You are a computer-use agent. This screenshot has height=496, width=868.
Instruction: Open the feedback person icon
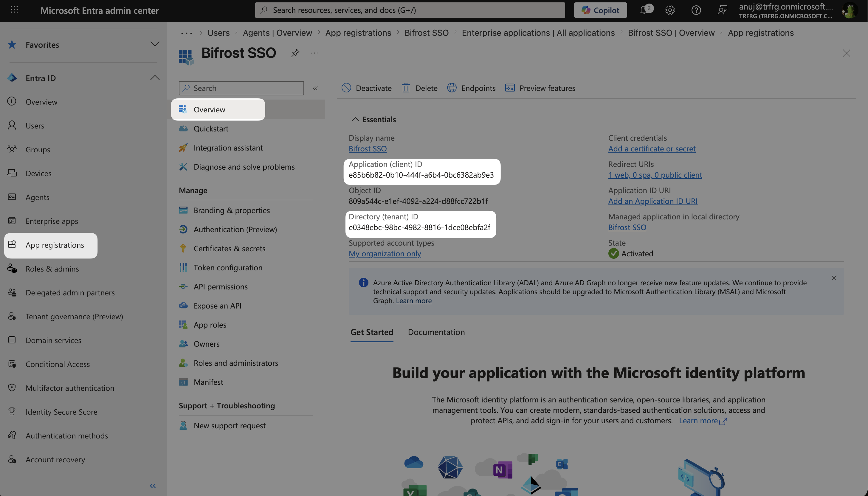(x=722, y=10)
